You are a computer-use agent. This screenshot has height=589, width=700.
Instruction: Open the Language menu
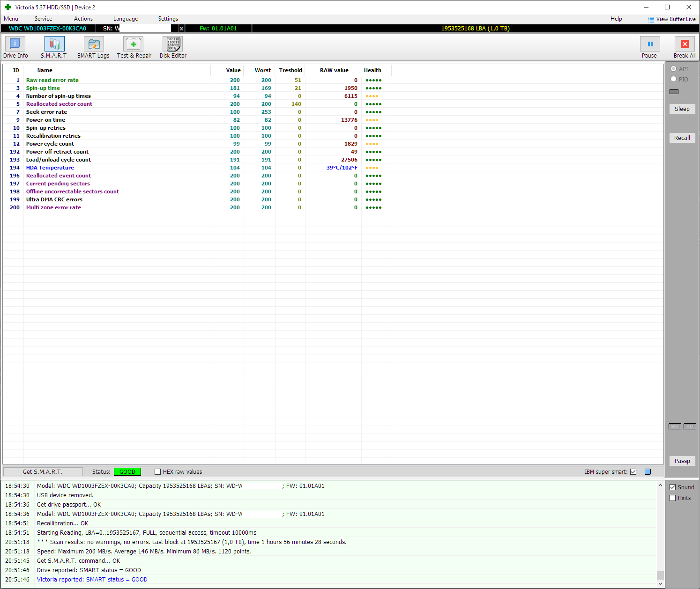(x=126, y=19)
